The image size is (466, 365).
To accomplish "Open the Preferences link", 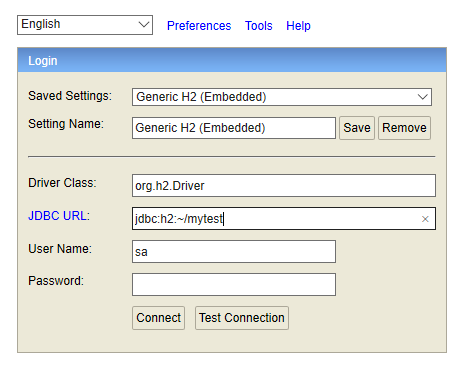I will [x=199, y=26].
